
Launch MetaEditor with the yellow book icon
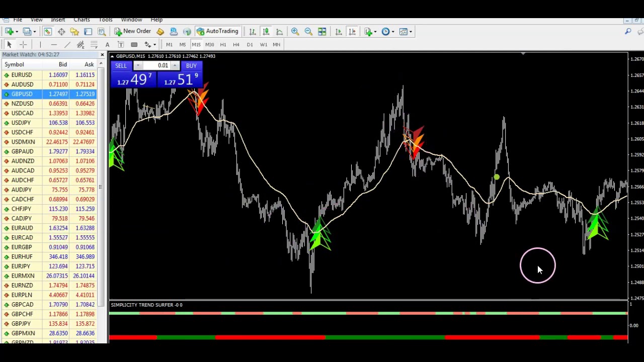tap(160, 32)
